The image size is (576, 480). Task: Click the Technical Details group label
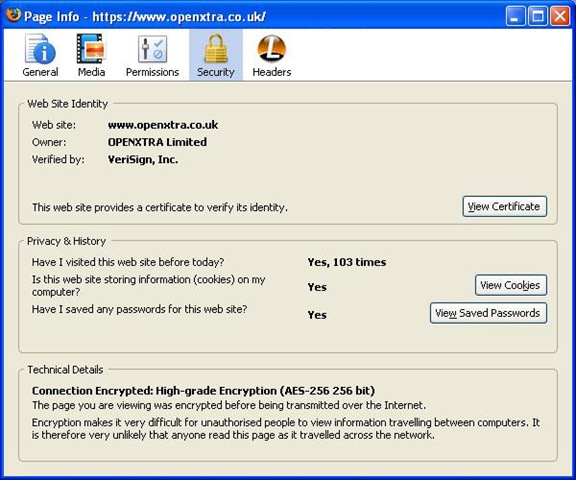pyautogui.click(x=65, y=370)
